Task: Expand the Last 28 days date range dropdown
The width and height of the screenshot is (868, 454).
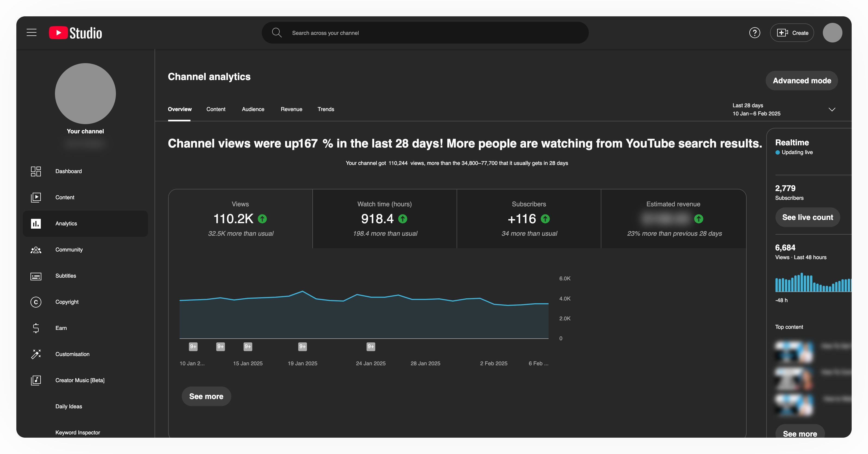Action: pyautogui.click(x=784, y=109)
